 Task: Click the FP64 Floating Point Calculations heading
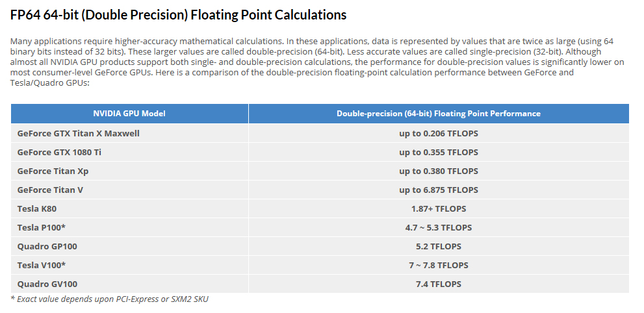click(178, 15)
